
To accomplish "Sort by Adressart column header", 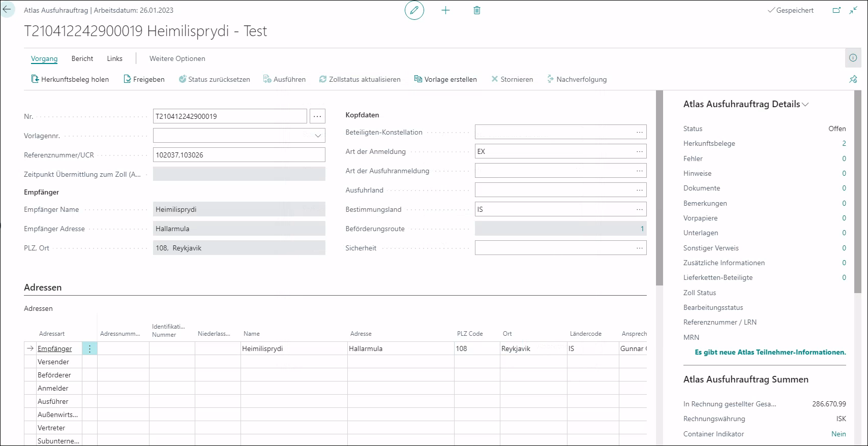I will click(52, 334).
